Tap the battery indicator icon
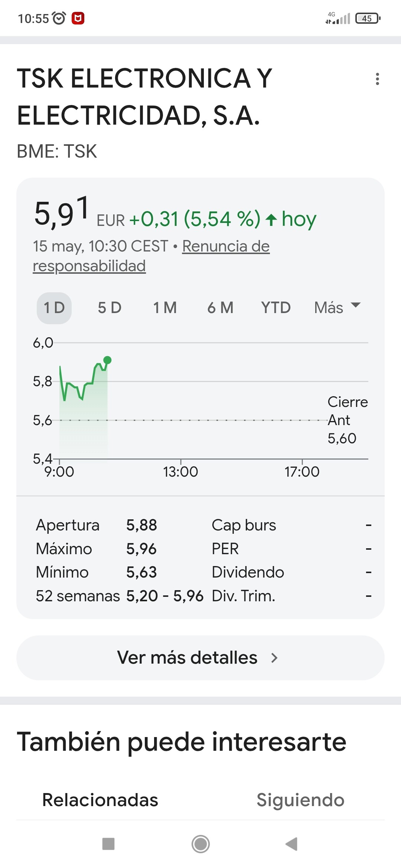The image size is (401, 868). (368, 18)
